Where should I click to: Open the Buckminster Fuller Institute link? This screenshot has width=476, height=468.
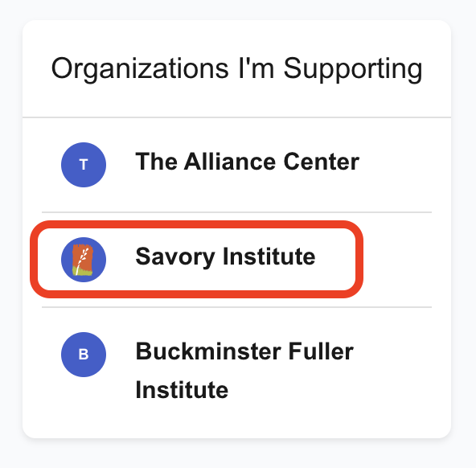coord(244,370)
